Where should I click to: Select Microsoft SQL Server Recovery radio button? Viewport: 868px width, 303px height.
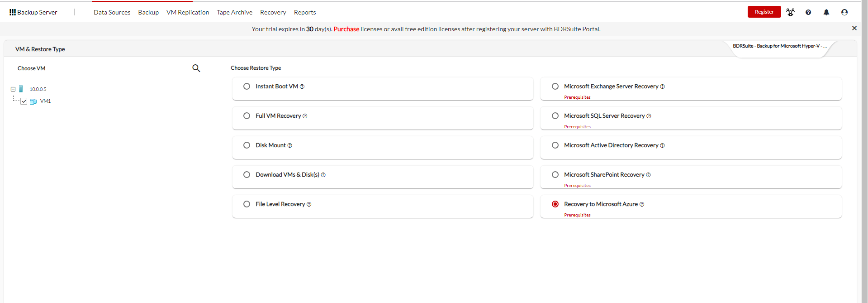[x=555, y=115]
